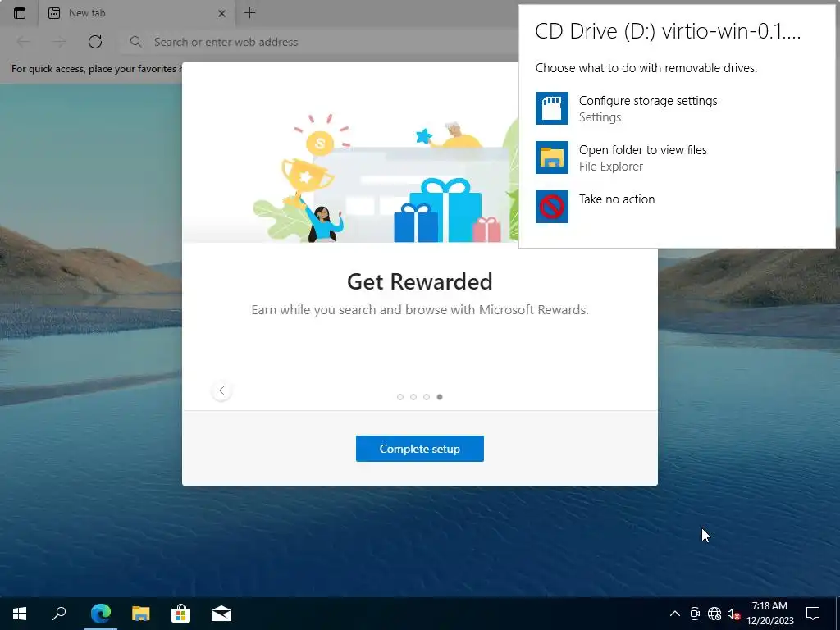Click the File Explorer folder icon in notification
The width and height of the screenshot is (840, 630).
[x=552, y=157]
